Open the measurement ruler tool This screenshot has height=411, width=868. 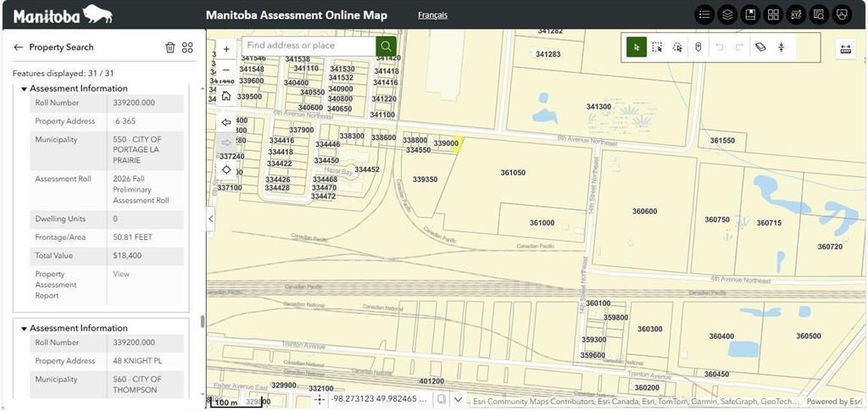(845, 49)
